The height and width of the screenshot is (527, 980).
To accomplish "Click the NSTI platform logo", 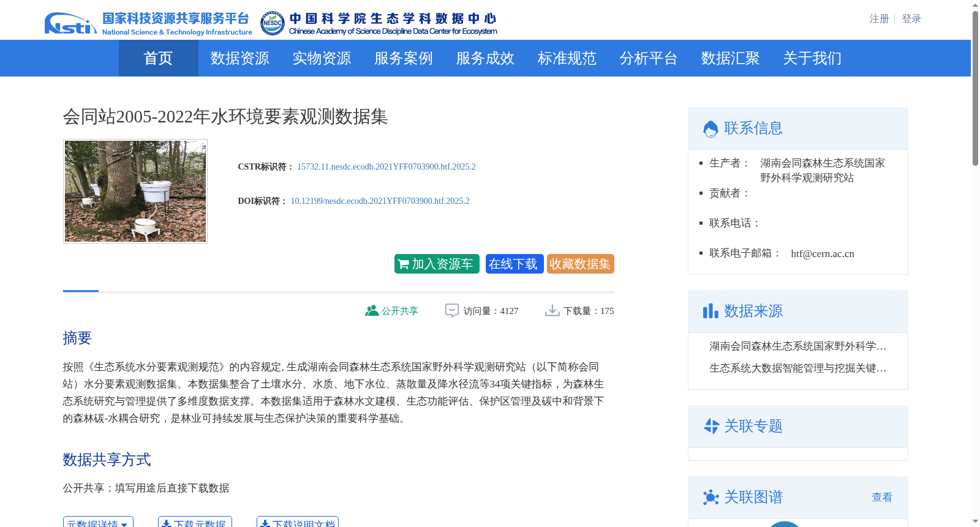I will [x=70, y=23].
